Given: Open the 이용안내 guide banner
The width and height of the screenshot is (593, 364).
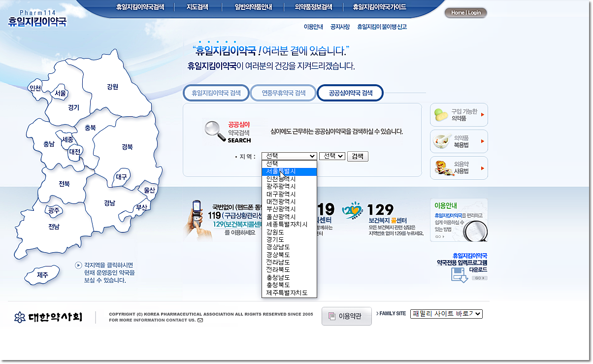Looking at the screenshot, I should coord(459,220).
